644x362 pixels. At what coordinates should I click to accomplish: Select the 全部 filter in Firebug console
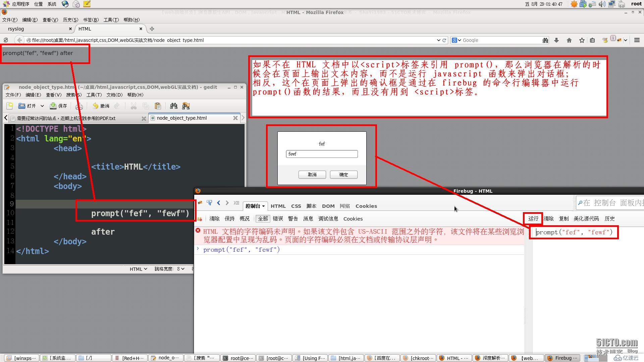(x=263, y=219)
